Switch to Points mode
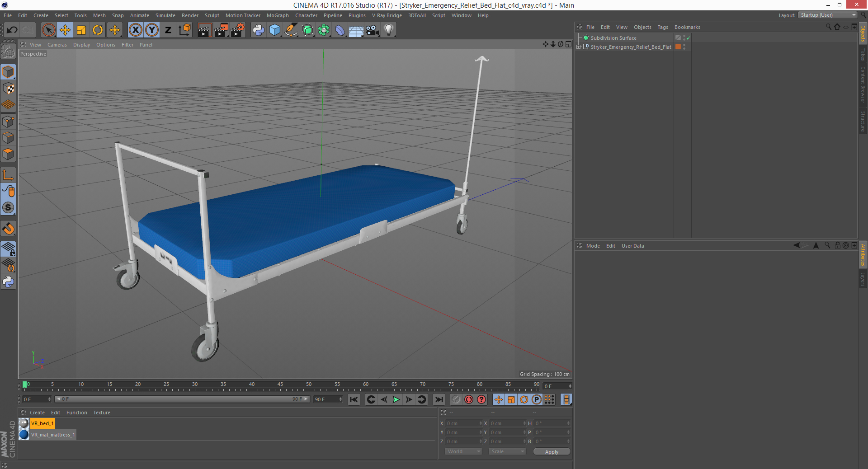The image size is (868, 469). click(8, 122)
